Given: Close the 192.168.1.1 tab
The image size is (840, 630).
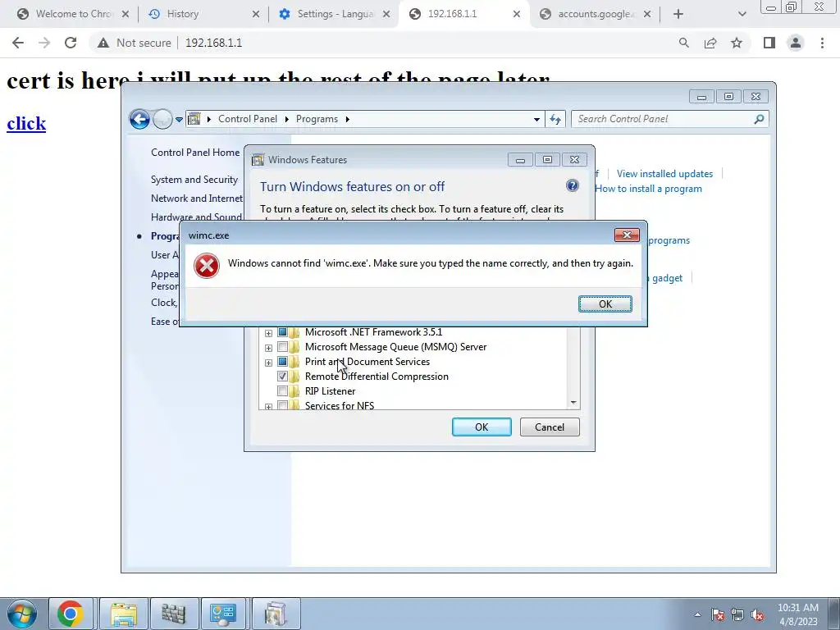Looking at the screenshot, I should pyautogui.click(x=517, y=14).
